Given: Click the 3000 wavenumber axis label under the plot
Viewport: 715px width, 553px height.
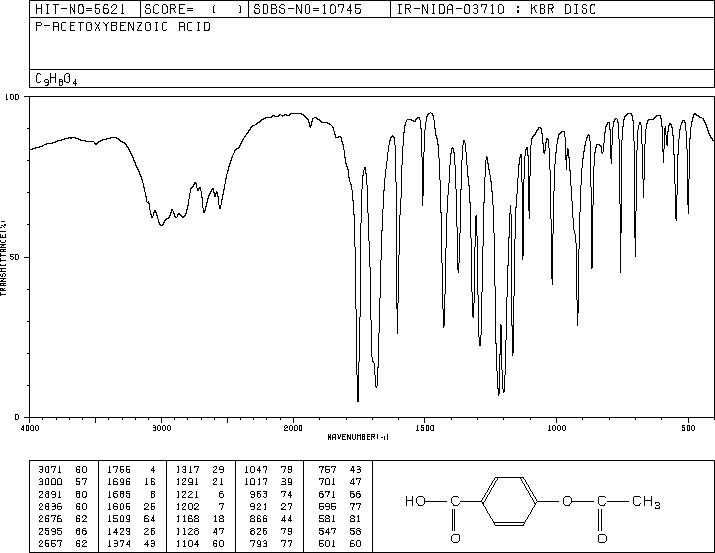Looking at the screenshot, I should tap(161, 428).
